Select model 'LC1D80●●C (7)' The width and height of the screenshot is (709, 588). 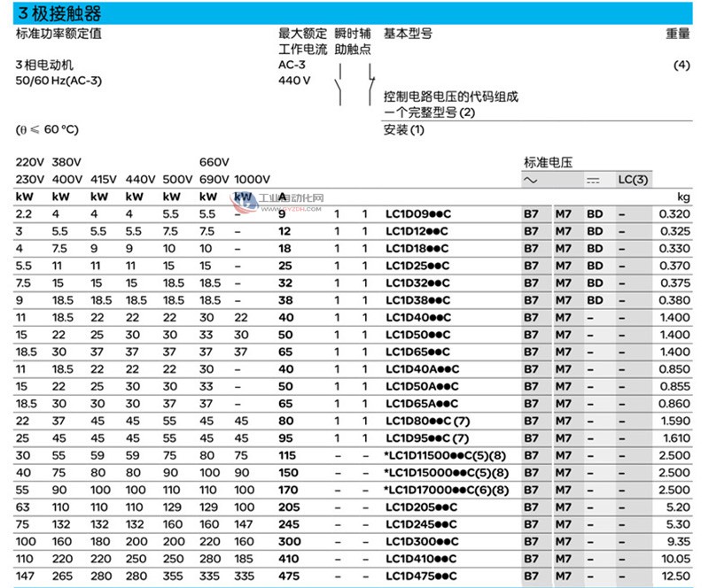428,422
